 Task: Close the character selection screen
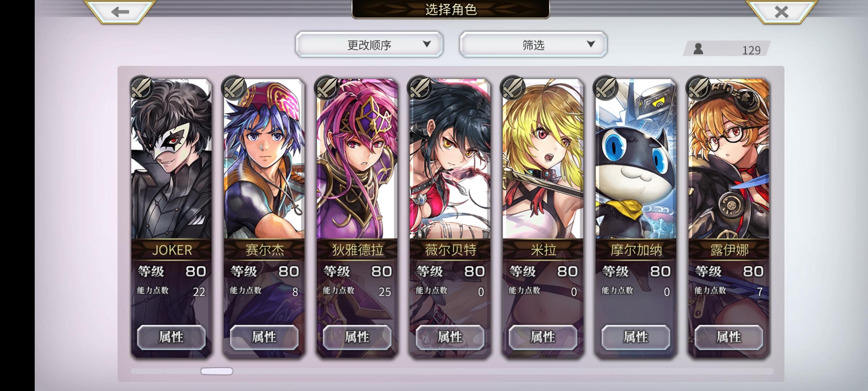coord(782,12)
